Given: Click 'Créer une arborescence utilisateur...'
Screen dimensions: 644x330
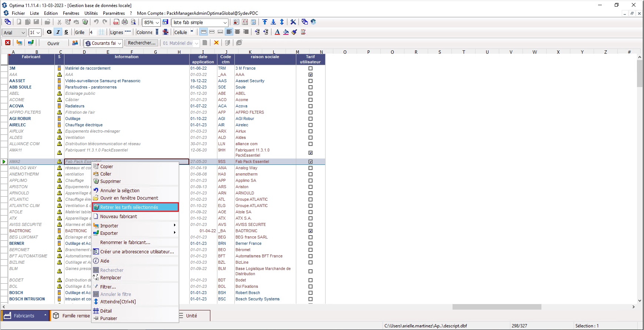Looking at the screenshot, I should pos(136,251).
